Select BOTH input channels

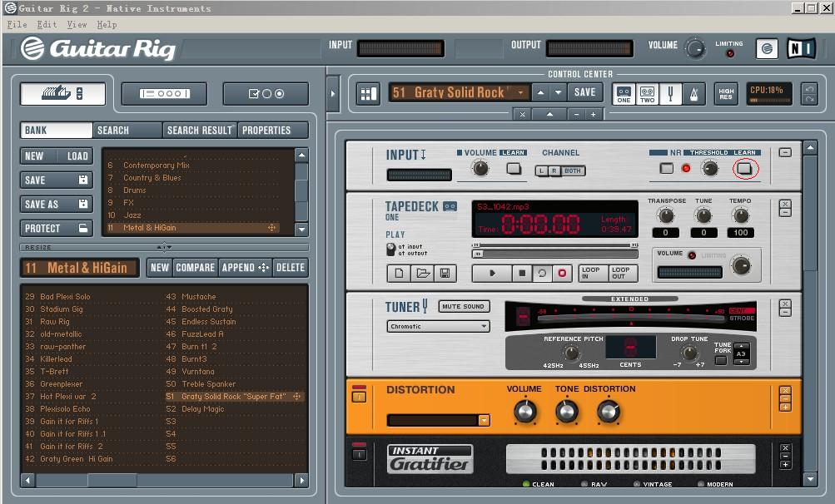[573, 170]
